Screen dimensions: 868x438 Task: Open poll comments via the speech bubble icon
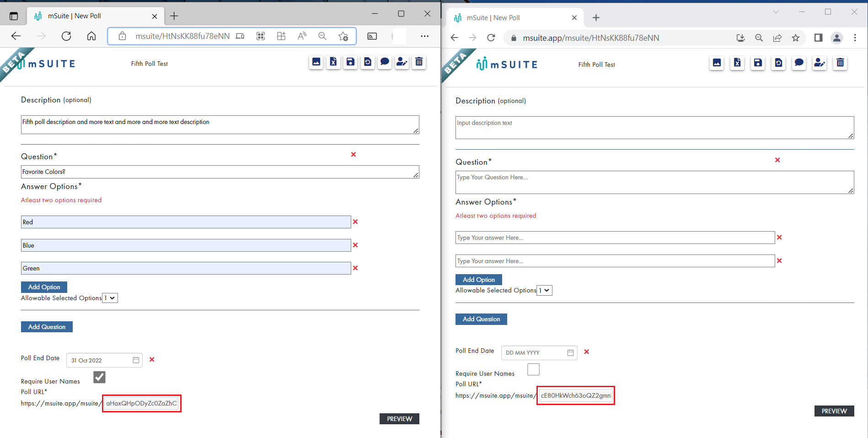coord(385,62)
